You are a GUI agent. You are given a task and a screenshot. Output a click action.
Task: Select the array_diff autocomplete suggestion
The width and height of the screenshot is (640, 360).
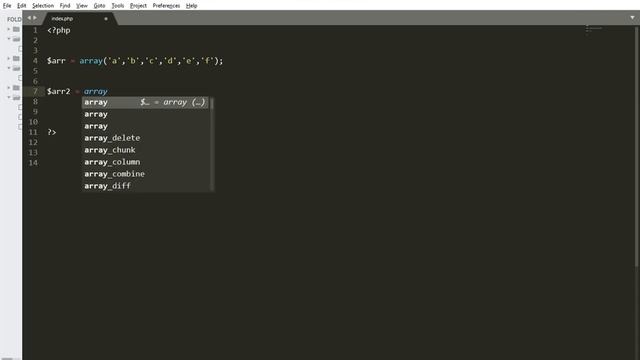(146, 186)
